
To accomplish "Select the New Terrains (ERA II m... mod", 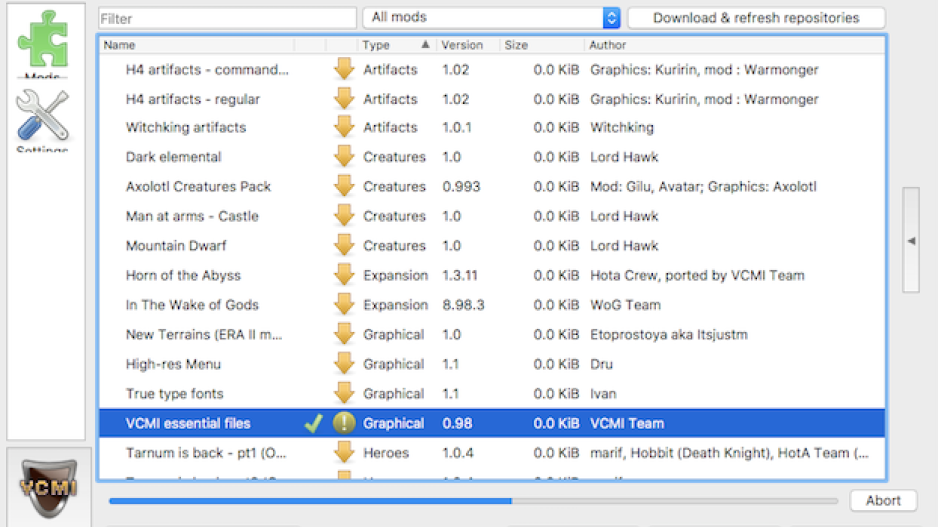I will [204, 334].
